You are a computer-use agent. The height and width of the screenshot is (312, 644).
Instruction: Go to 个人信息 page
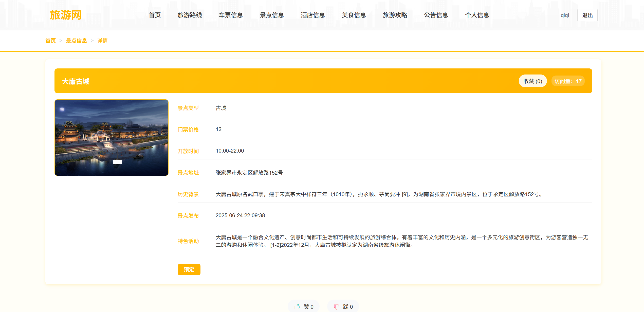[x=477, y=15]
